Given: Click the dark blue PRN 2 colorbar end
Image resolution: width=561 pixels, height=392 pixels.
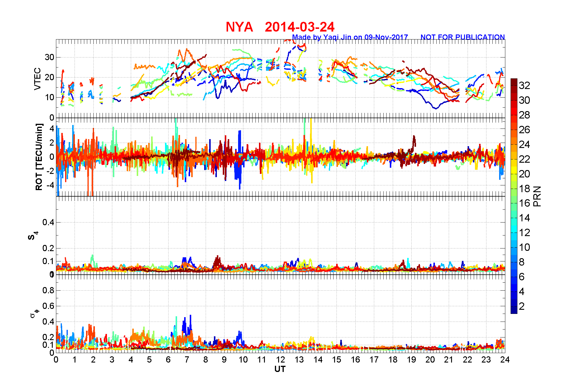Looking at the screenshot, I should point(514,310).
